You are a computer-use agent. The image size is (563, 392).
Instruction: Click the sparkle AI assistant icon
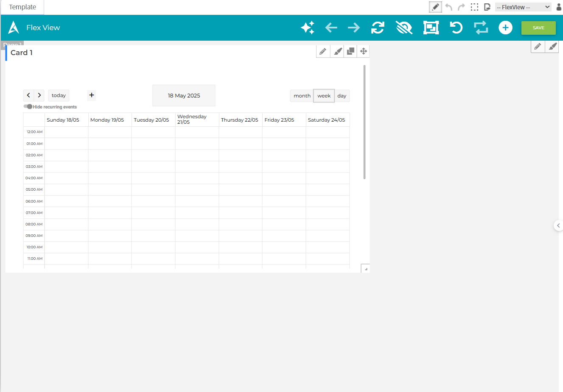(x=308, y=28)
